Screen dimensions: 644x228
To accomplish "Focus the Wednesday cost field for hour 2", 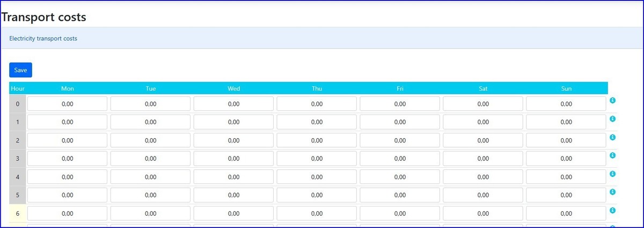I will (x=233, y=140).
